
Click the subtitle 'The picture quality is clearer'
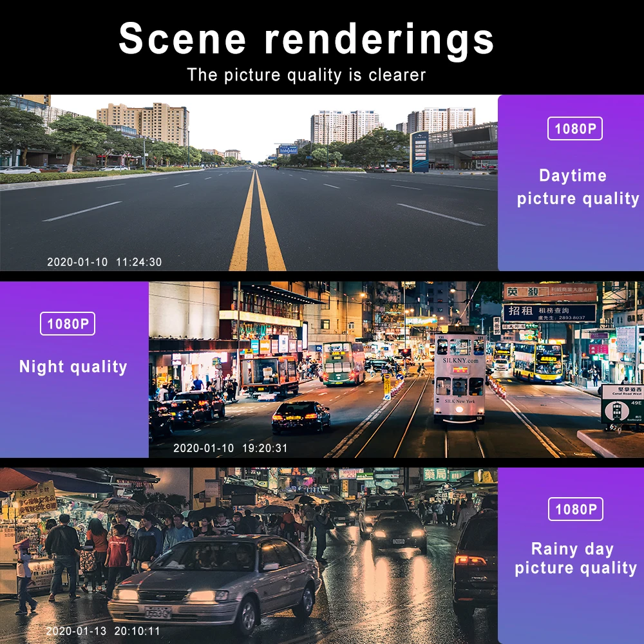pyautogui.click(x=307, y=75)
